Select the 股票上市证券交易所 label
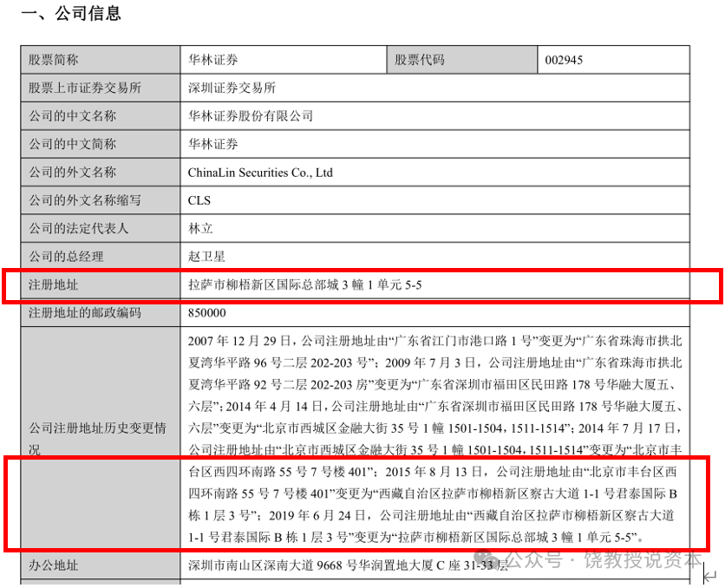Screen dimensions: 725x588 (x=85, y=88)
